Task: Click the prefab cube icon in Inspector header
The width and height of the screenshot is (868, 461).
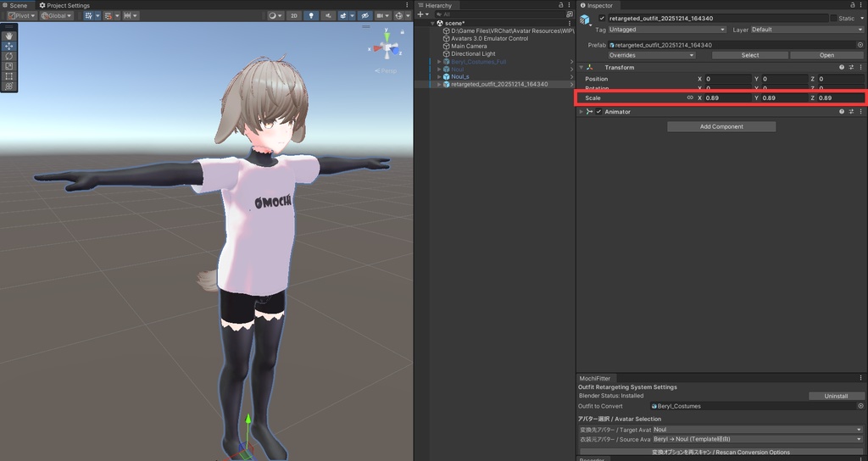Action: [x=585, y=20]
